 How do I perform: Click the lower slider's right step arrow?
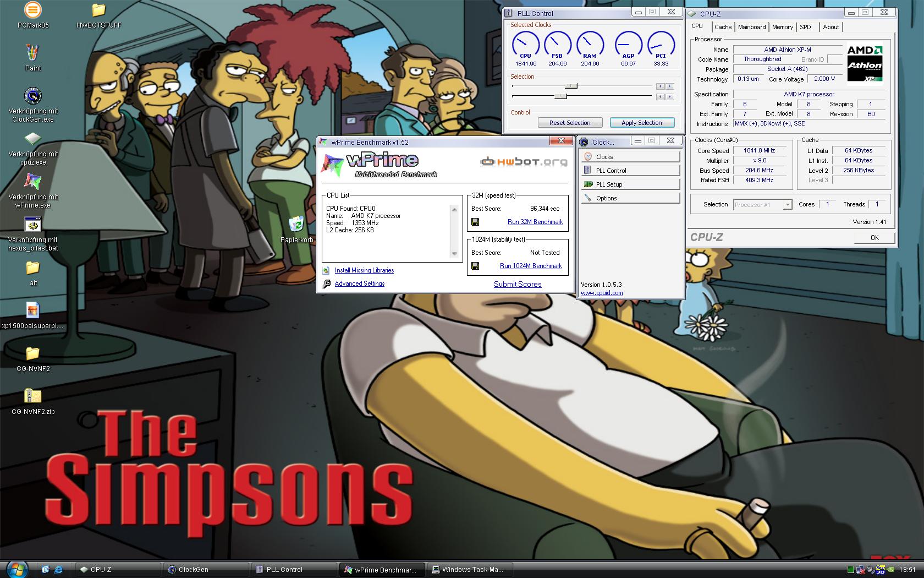669,97
